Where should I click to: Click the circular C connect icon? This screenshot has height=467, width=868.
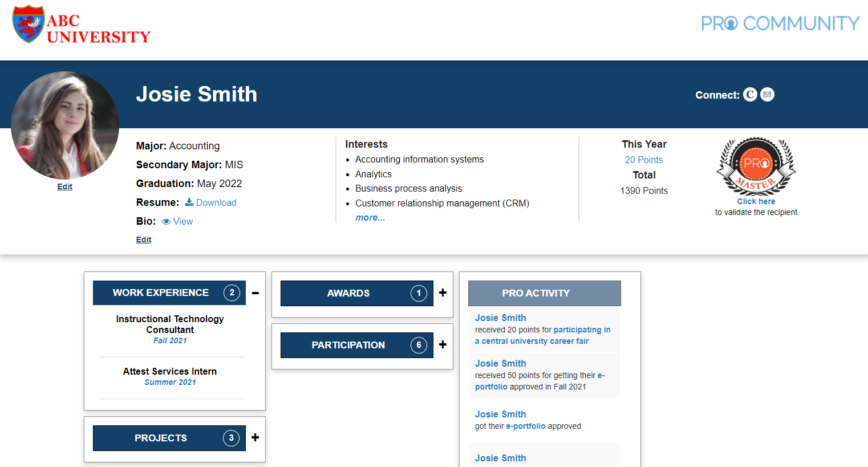[750, 95]
